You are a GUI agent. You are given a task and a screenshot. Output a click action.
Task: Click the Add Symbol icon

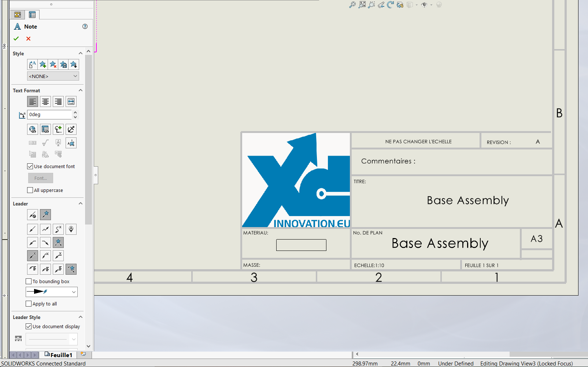58,129
